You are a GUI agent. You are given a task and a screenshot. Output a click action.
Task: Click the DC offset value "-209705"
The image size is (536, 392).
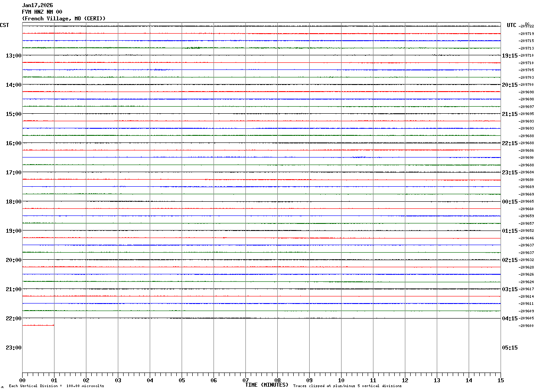pos(527,70)
